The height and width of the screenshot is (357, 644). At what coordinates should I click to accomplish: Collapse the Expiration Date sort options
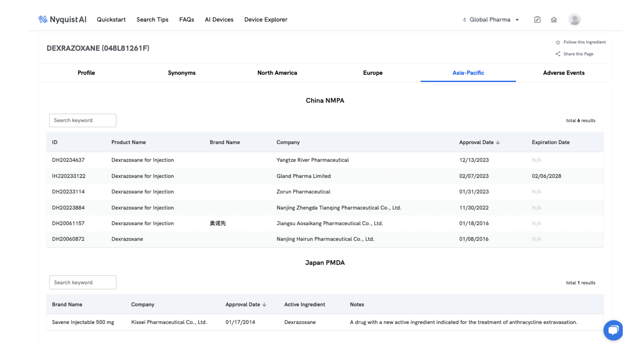[x=551, y=142]
